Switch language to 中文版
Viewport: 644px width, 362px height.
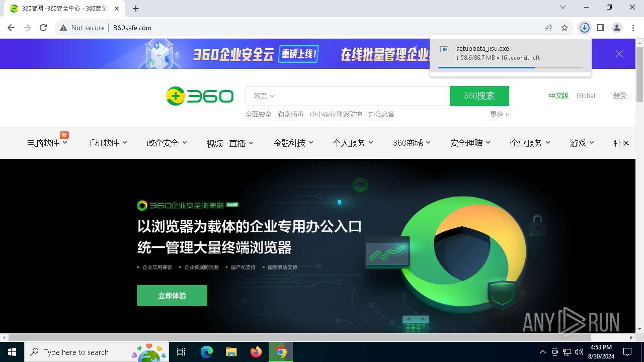(558, 96)
